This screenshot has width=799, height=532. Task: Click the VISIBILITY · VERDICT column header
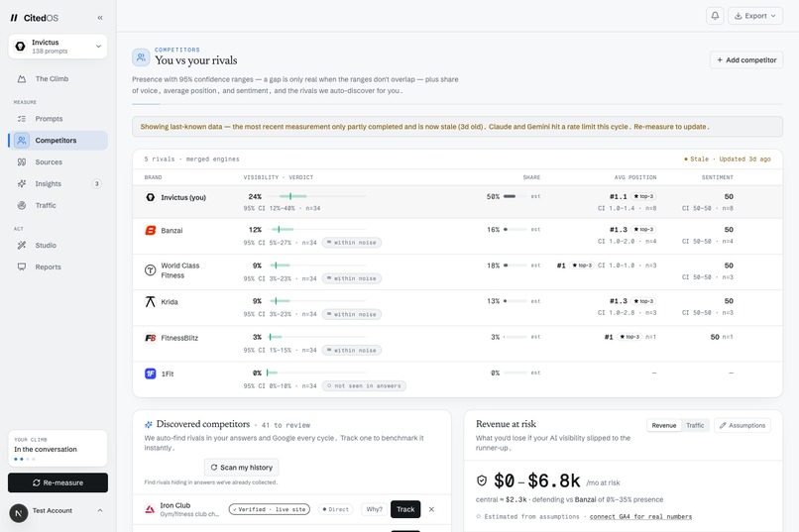[x=279, y=177]
